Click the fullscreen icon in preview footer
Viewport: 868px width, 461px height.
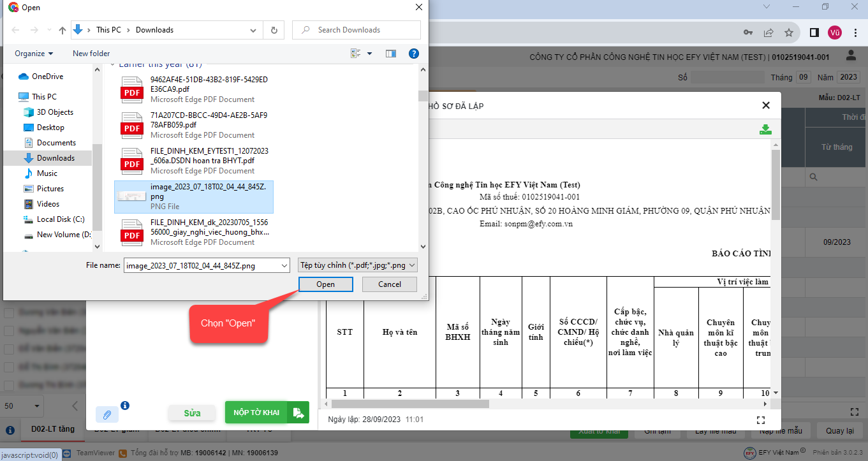click(x=760, y=420)
